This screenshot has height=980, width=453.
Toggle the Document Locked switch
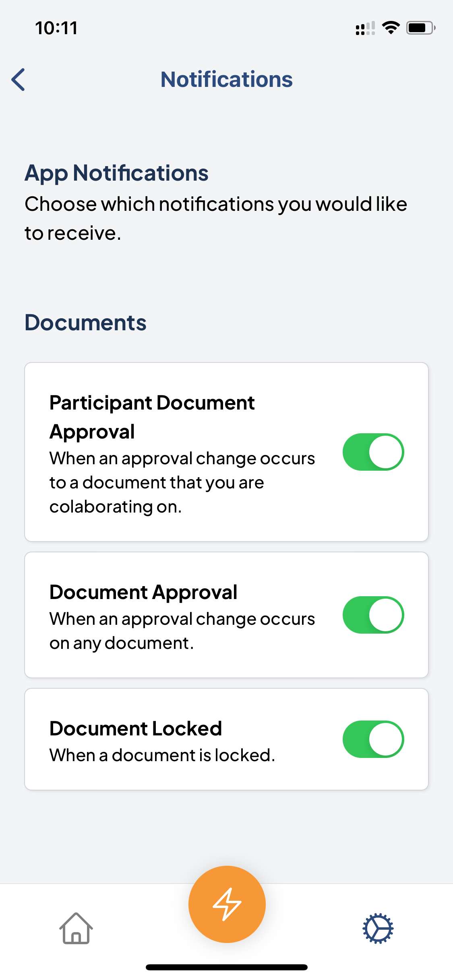pyautogui.click(x=373, y=739)
